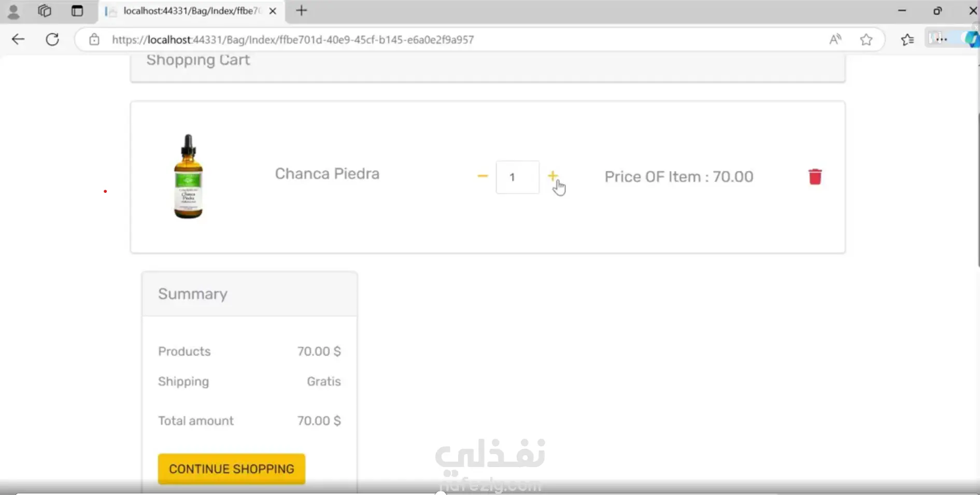Click the Chanca Piedra product name
This screenshot has width=980, height=495.
click(x=327, y=174)
